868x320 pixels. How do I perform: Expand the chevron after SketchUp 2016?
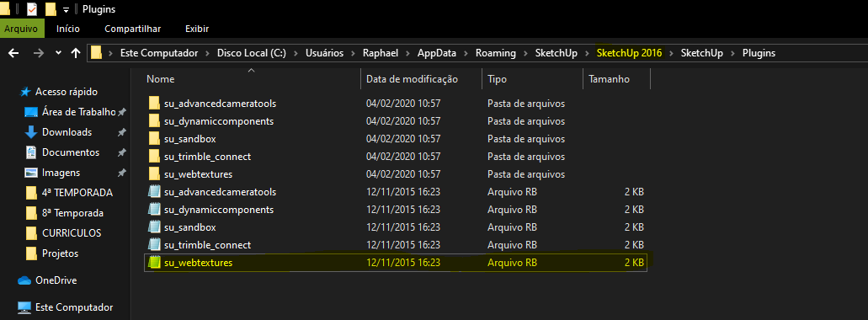coord(671,53)
